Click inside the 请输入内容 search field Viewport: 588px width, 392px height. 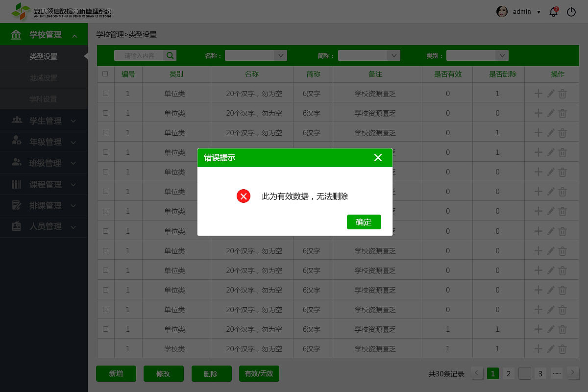140,55
